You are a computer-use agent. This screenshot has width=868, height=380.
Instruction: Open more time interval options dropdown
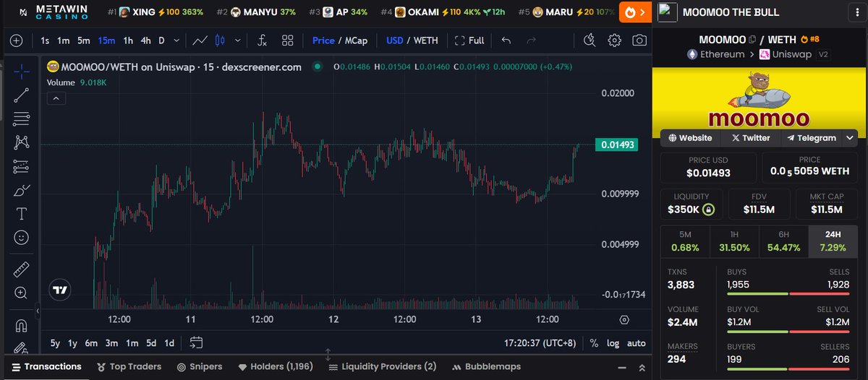pyautogui.click(x=178, y=40)
